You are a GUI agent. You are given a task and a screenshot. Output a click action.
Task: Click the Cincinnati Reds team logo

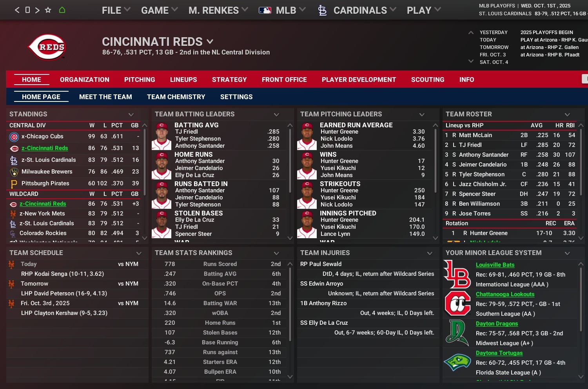(47, 47)
